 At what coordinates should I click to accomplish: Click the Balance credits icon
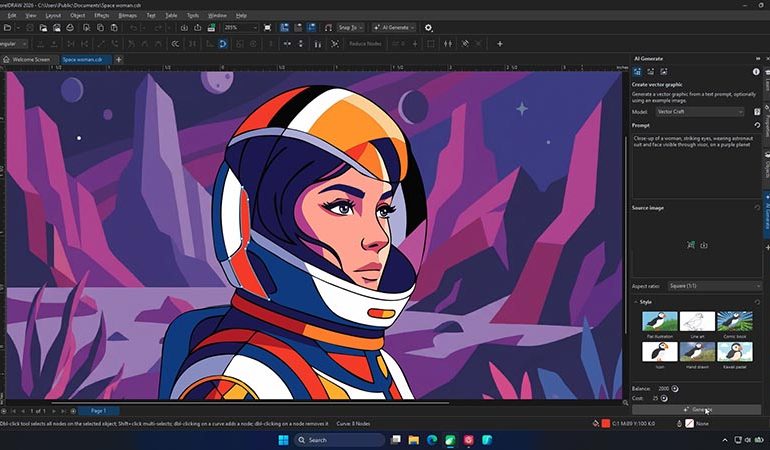click(675, 389)
